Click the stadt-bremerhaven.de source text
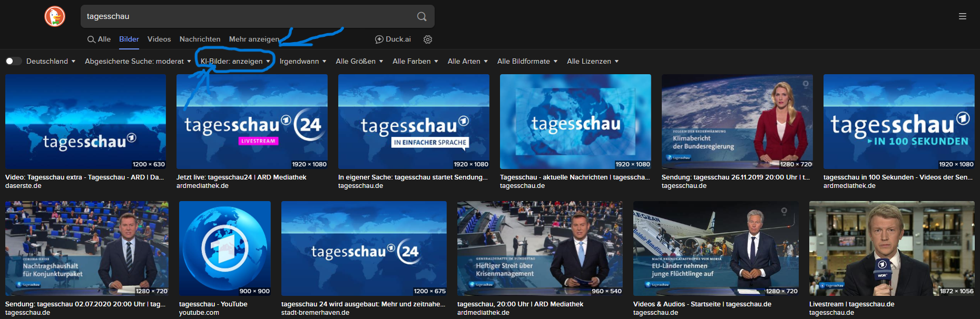Viewport: 980px width, 319px height. tap(315, 313)
